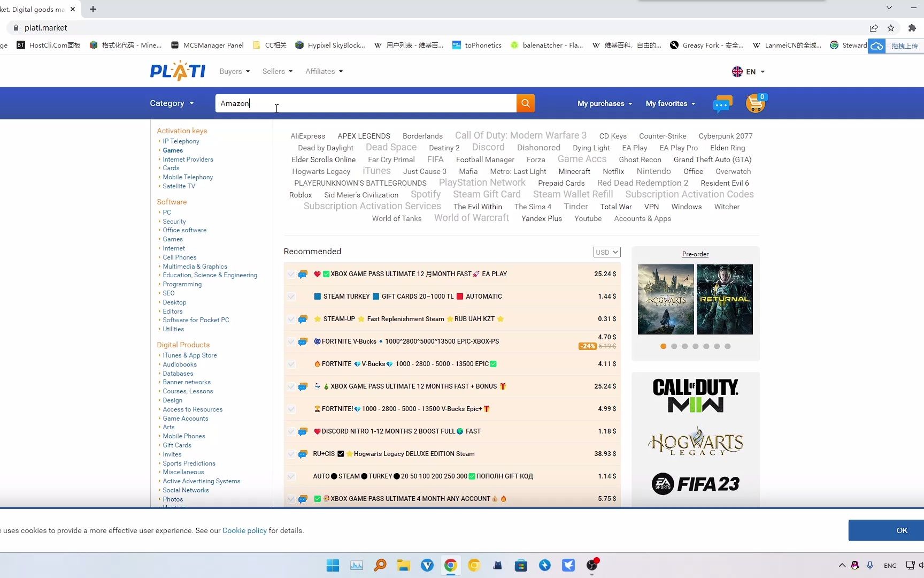The height and width of the screenshot is (578, 924).
Task: Open the Affiliates dropdown menu
Action: coord(324,71)
